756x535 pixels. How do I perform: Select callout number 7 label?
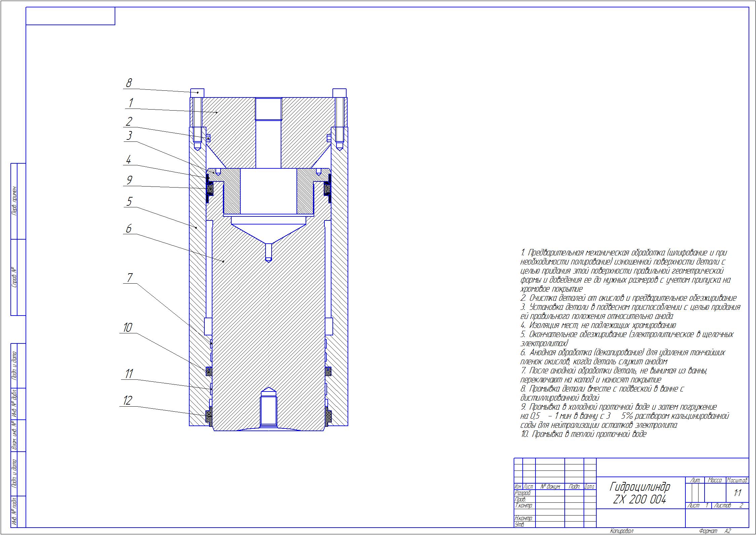tap(129, 278)
